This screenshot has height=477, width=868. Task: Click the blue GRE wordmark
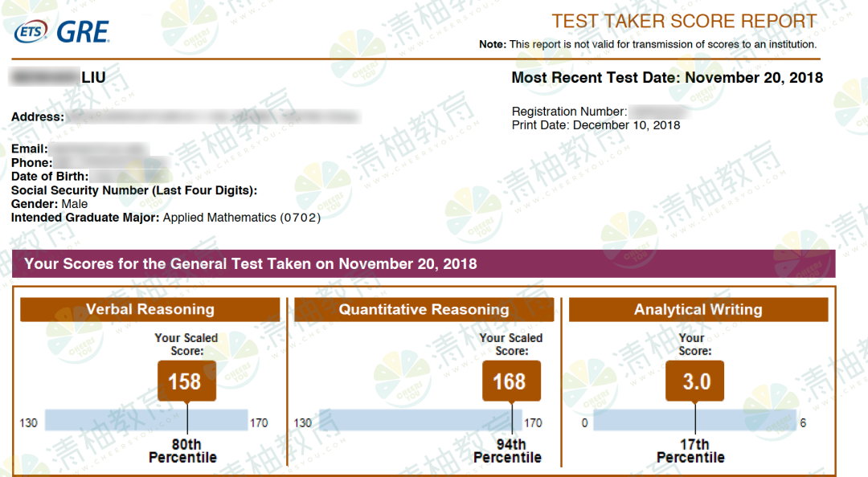click(x=83, y=31)
